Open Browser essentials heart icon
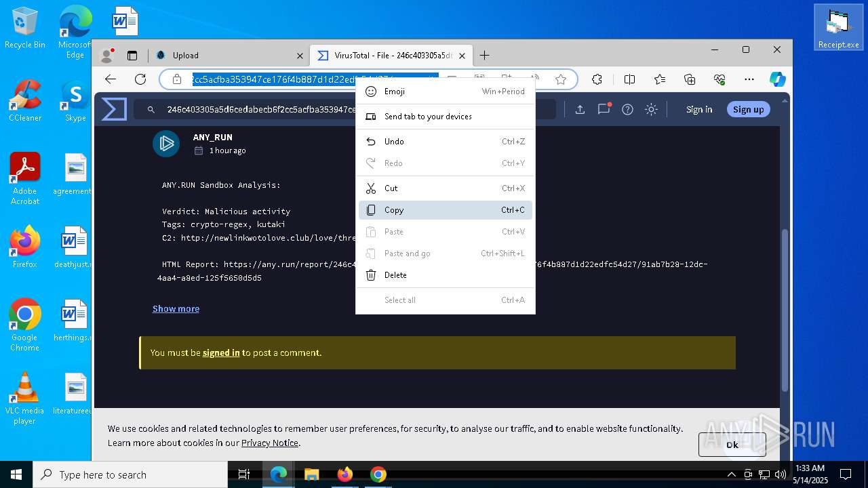The width and height of the screenshot is (868, 488). pos(719,79)
